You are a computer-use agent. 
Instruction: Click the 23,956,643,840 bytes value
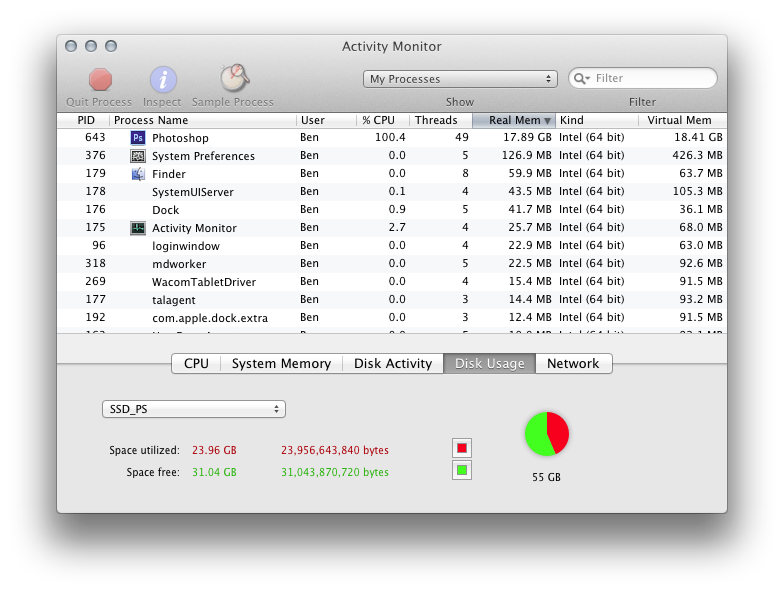click(x=334, y=450)
